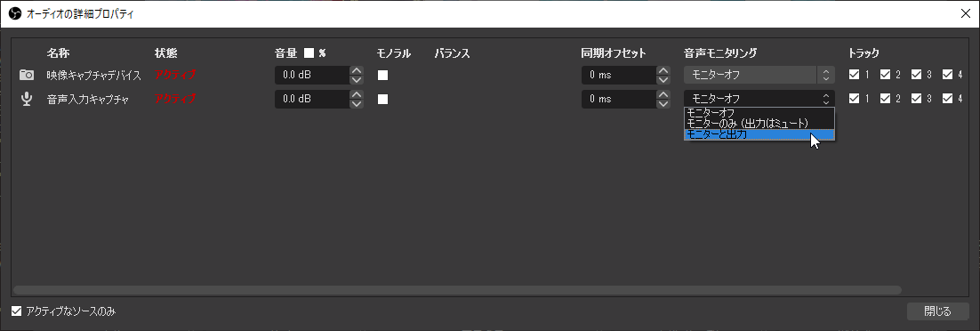This screenshot has width=980, height=331.
Task: Click the horizontal scrollbar
Action: click(x=457, y=290)
